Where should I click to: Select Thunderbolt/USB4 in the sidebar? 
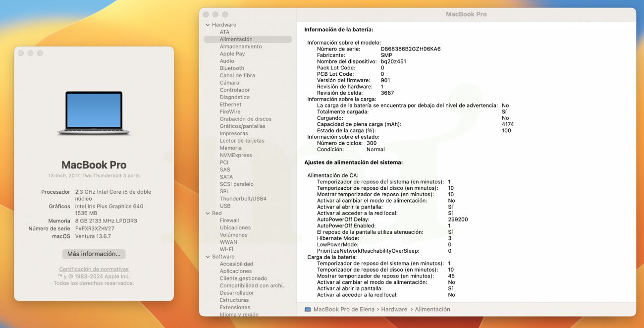coord(243,199)
